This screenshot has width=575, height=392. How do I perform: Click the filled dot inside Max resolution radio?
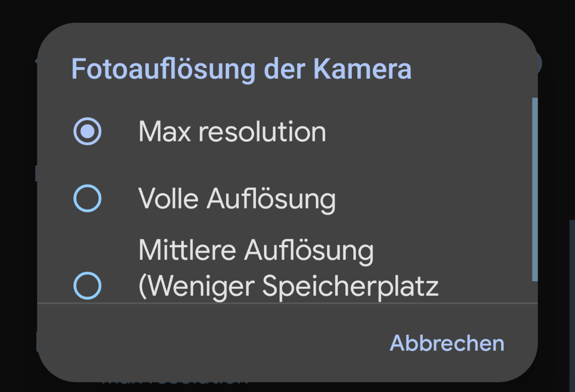click(x=87, y=132)
